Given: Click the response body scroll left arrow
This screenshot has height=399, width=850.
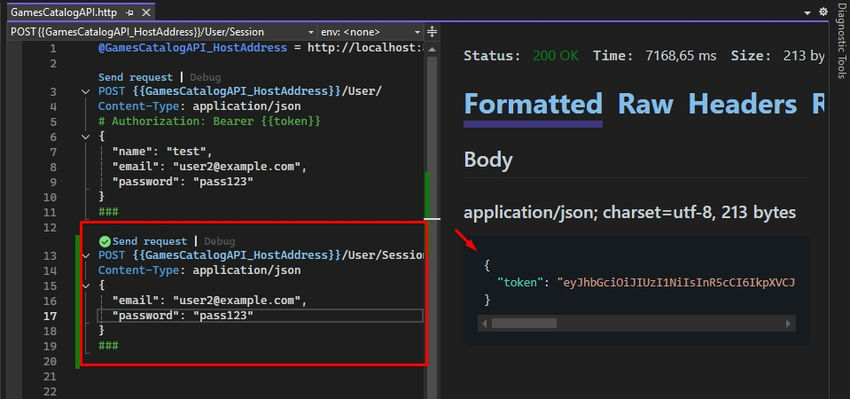Looking at the screenshot, I should coord(485,324).
